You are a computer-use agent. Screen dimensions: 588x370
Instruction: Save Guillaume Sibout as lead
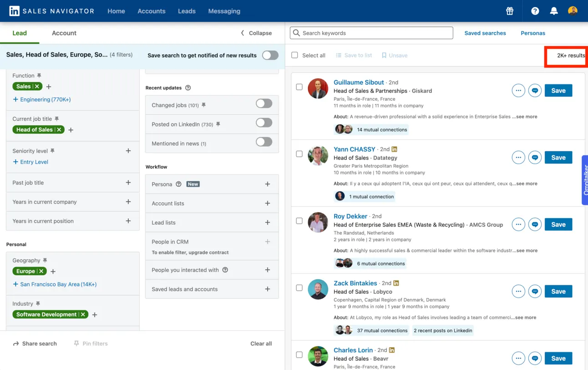pos(558,90)
